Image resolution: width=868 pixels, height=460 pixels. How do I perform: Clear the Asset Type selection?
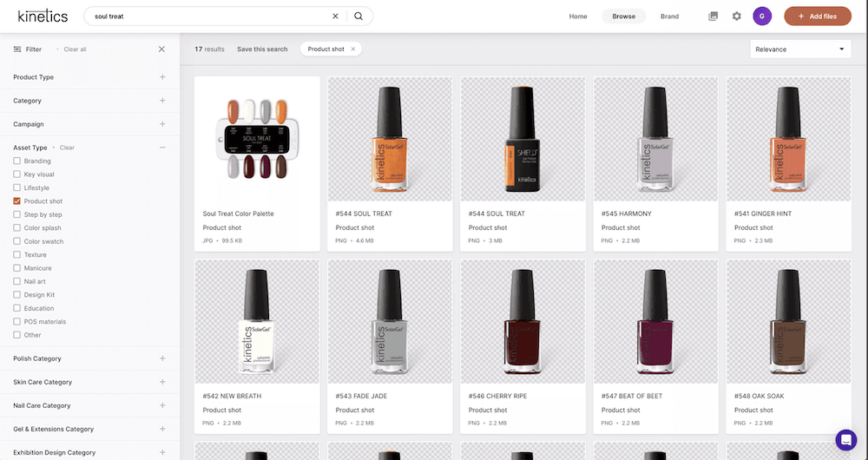(x=67, y=148)
